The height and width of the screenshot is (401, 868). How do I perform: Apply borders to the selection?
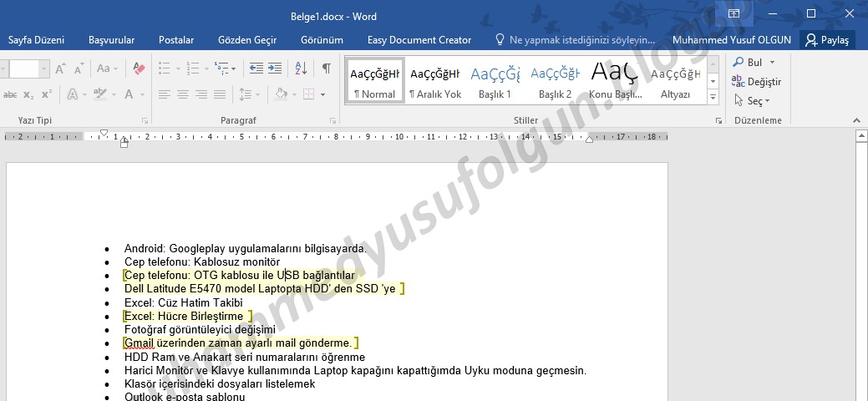(x=308, y=94)
